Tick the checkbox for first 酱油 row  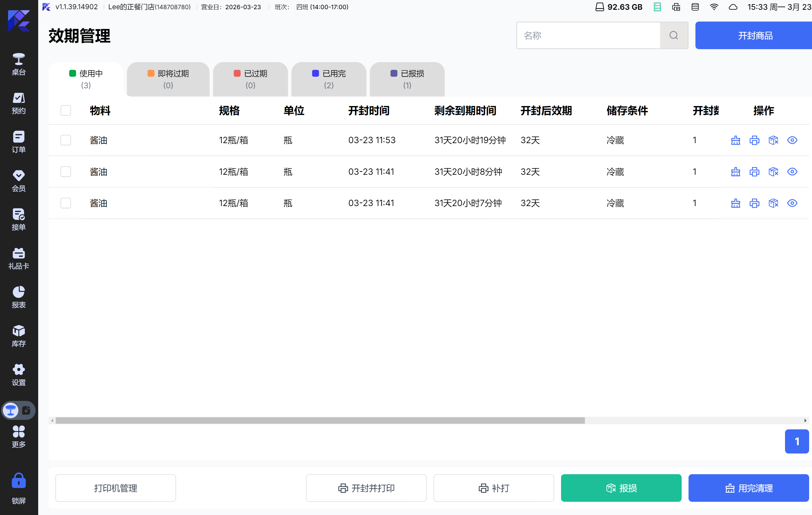[66, 140]
